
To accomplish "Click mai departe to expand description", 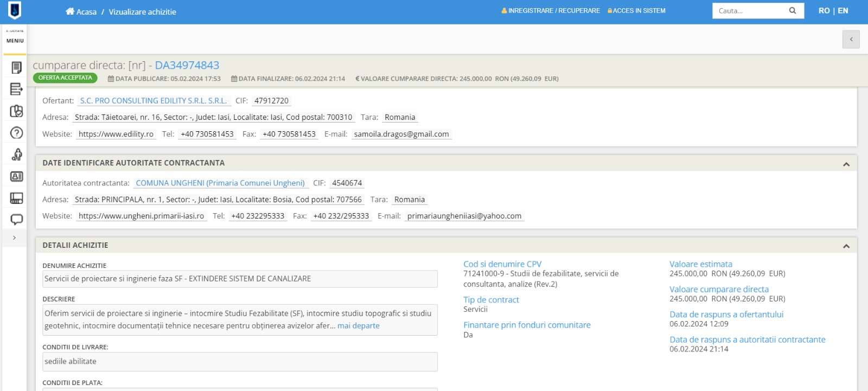I will (359, 325).
